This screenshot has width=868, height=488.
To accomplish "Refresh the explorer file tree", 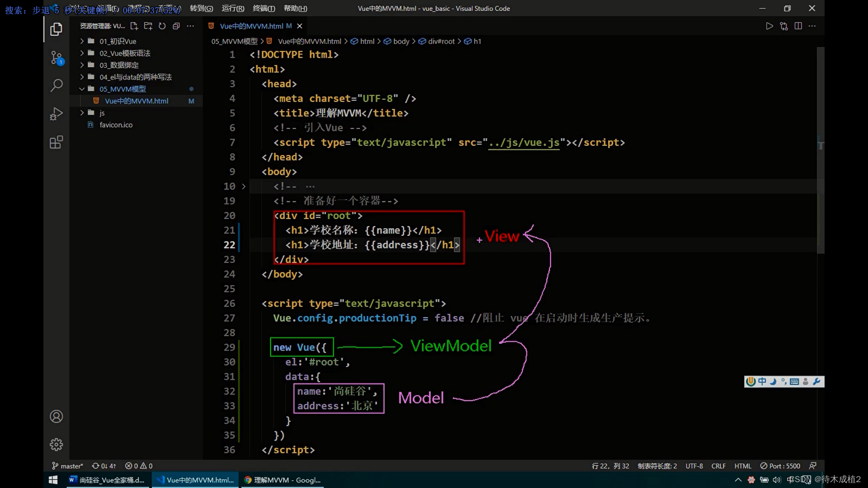I will pos(162,26).
